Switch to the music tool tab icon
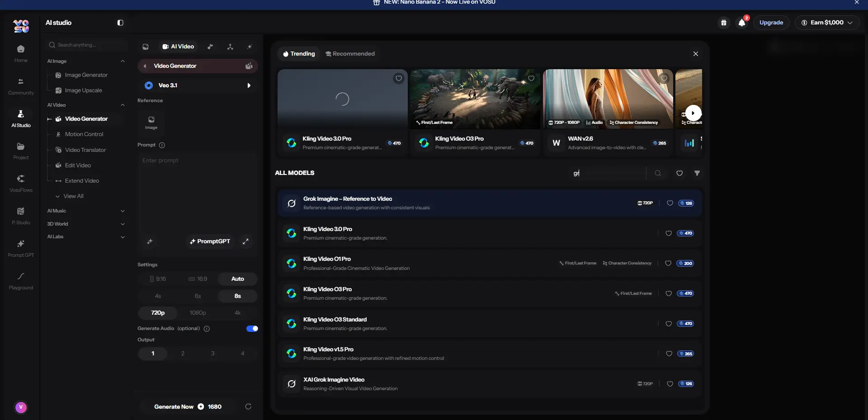The width and height of the screenshot is (868, 420). 210,47
